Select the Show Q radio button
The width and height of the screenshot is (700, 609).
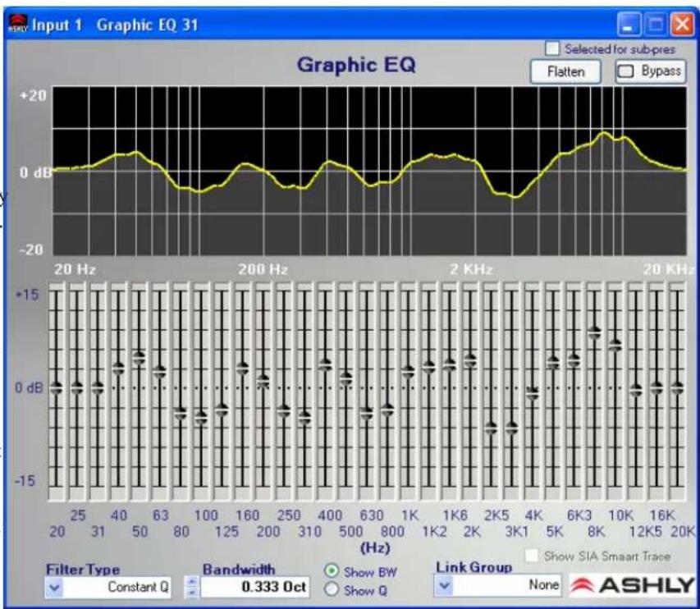tap(332, 589)
